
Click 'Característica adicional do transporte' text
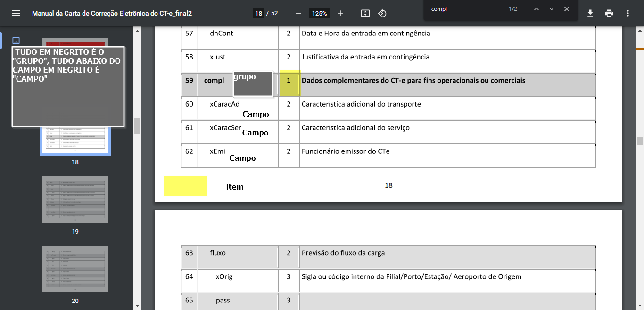(x=361, y=104)
